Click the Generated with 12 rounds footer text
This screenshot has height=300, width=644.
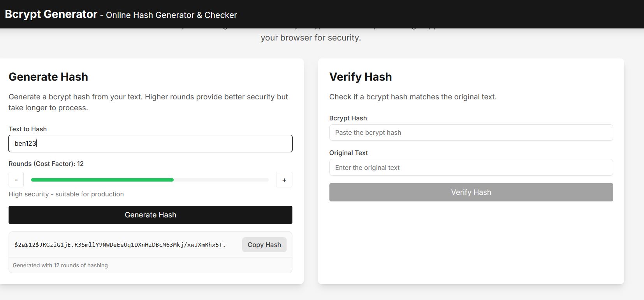[60, 265]
